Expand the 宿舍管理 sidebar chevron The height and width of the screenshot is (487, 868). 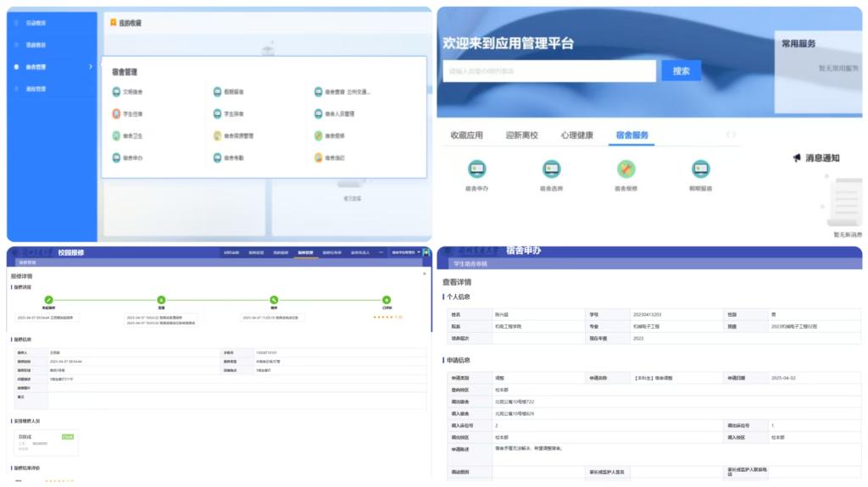(91, 67)
